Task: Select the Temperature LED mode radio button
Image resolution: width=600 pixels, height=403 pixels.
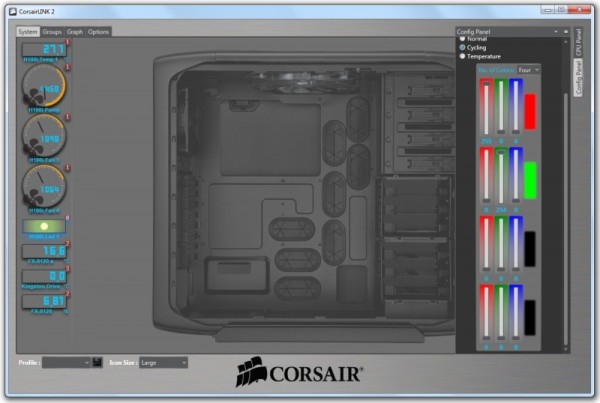Action: [462, 56]
